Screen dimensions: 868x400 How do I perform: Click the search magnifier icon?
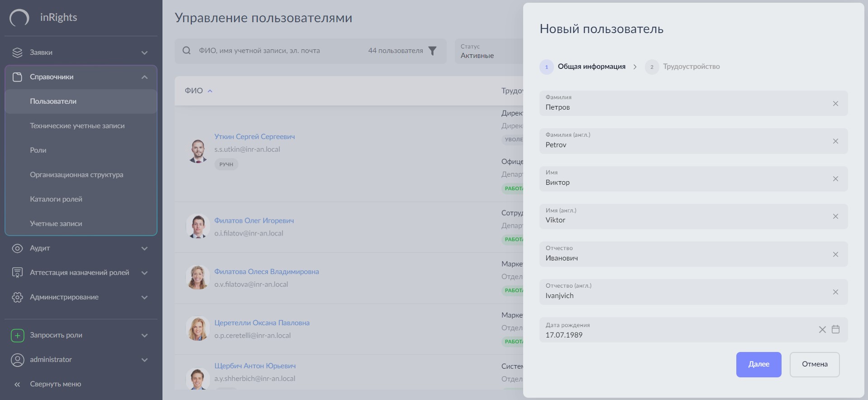click(x=186, y=51)
